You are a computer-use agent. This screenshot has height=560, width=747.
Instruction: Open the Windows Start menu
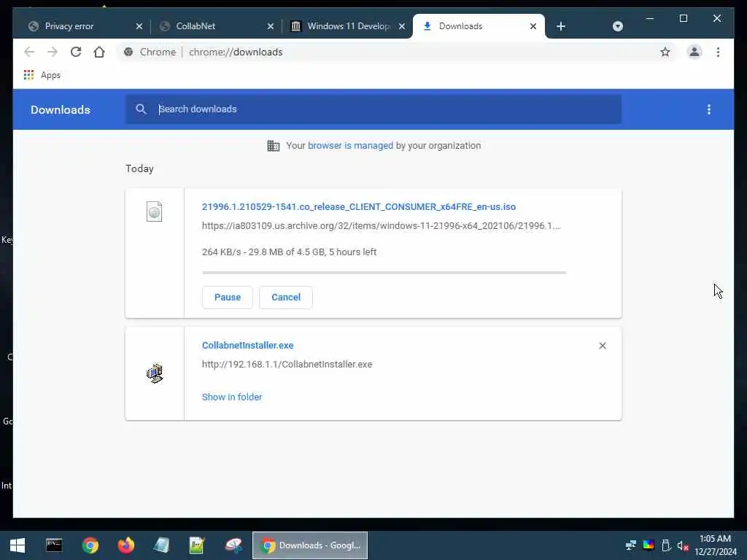tap(18, 545)
